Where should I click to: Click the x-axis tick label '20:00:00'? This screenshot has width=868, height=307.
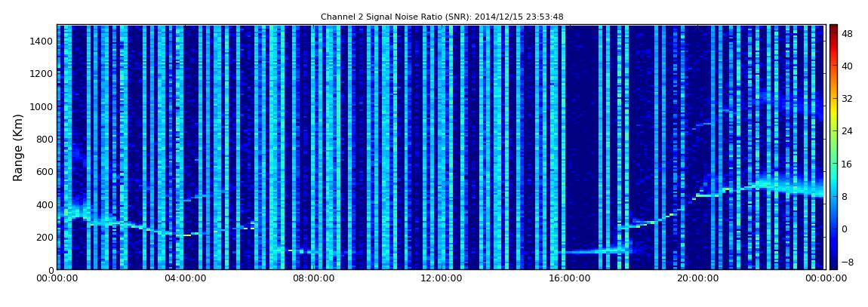pos(697,278)
